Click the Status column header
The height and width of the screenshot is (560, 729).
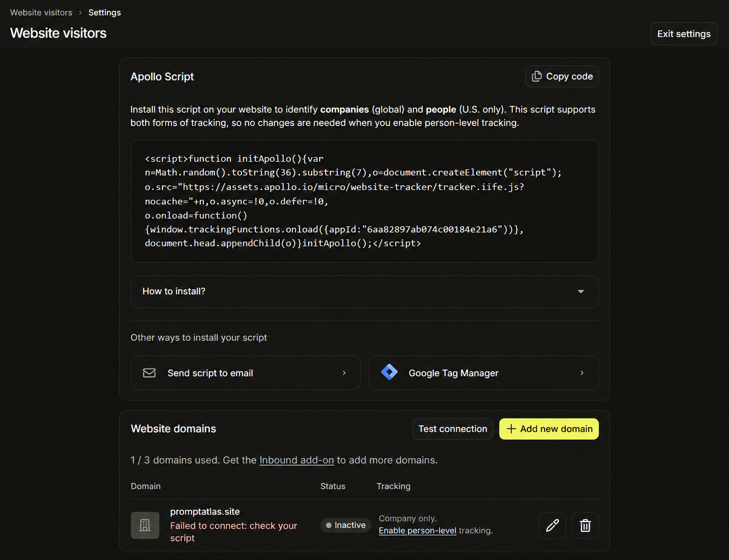[333, 486]
